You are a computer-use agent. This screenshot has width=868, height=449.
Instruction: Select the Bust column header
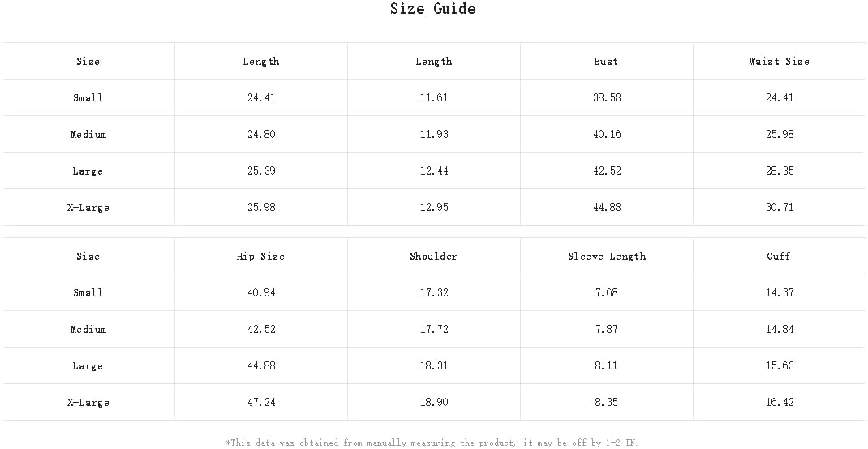tap(606, 62)
